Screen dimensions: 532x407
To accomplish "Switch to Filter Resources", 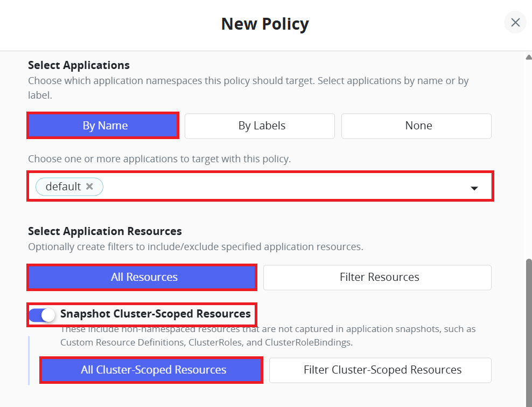I will click(377, 278).
